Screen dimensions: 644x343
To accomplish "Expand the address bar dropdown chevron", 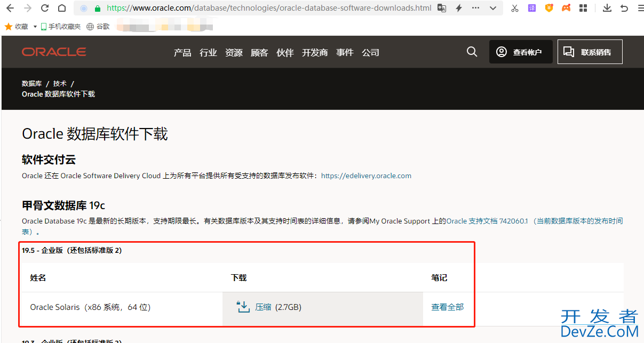I will click(493, 8).
